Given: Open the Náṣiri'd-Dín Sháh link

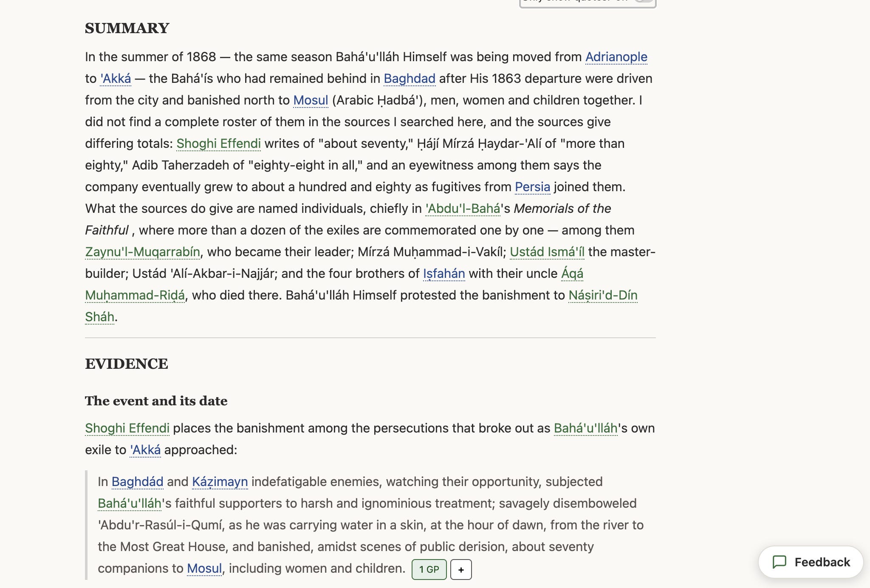Looking at the screenshot, I should (x=603, y=295).
